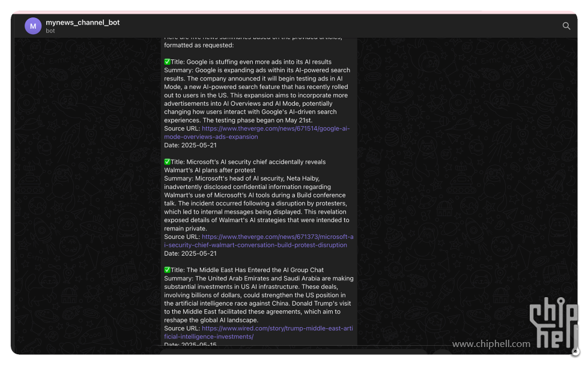Image resolution: width=588 pixels, height=365 pixels.
Task: Click the text "formatted as requested:"
Action: 199,46
